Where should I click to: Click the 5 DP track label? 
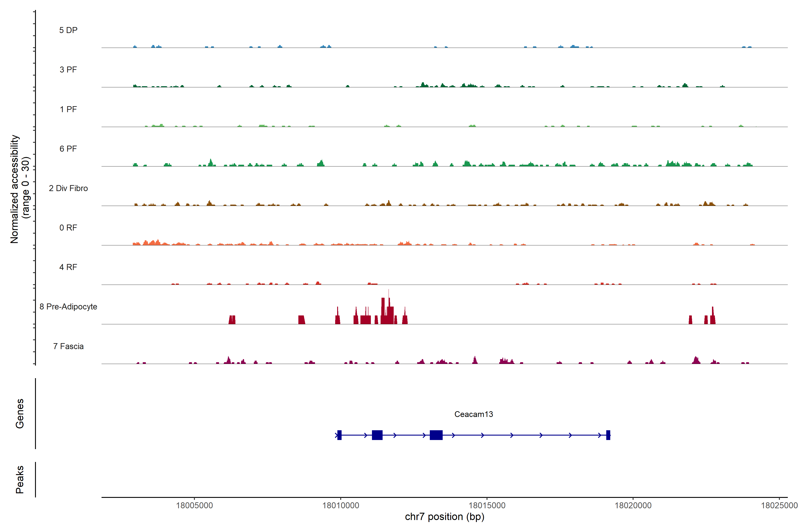point(68,30)
